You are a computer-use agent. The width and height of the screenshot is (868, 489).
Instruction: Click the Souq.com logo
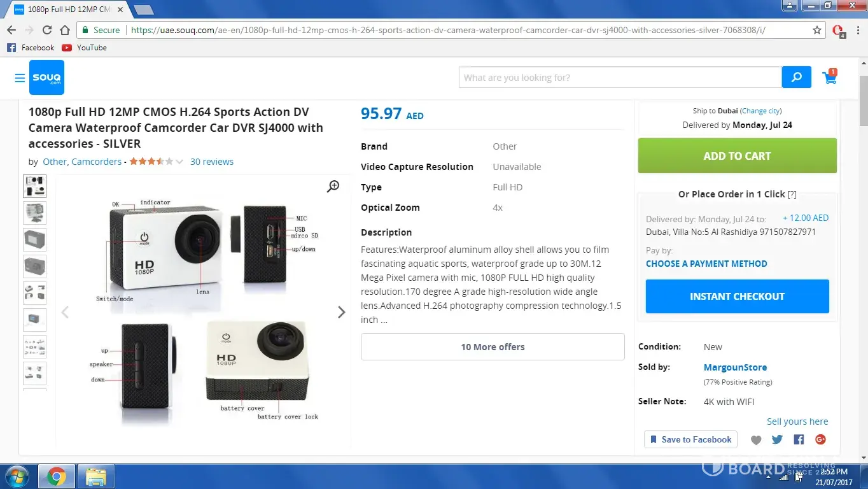[46, 78]
